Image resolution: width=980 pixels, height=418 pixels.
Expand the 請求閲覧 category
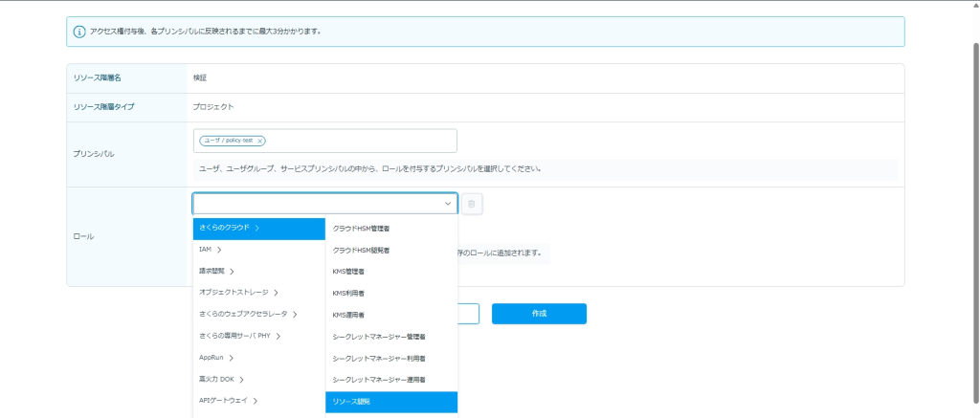point(258,271)
